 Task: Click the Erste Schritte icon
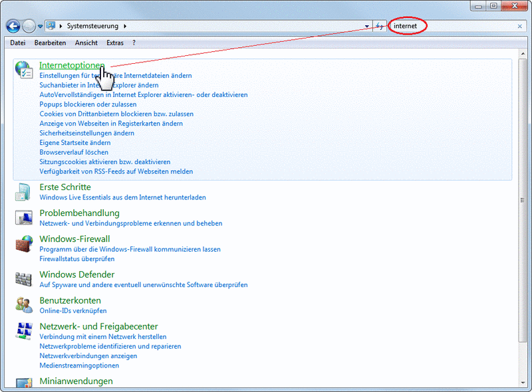click(23, 192)
